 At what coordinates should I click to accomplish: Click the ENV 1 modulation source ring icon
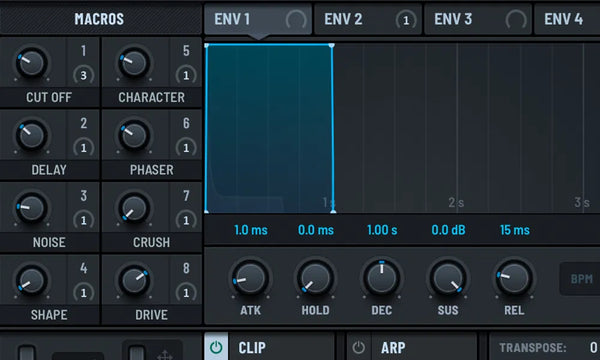(296, 20)
